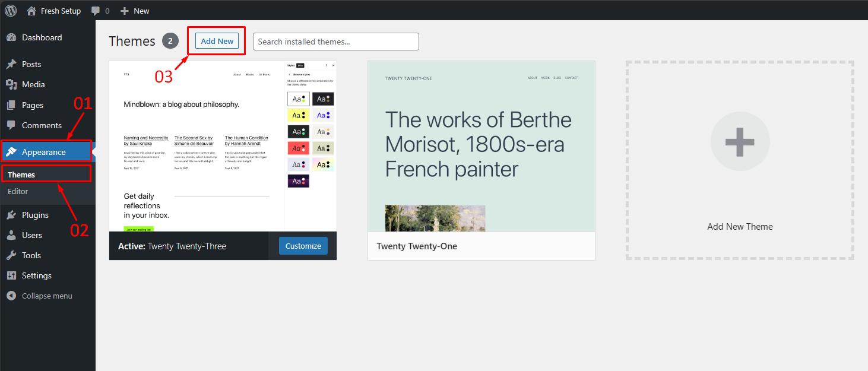
Task: Open the Settings menu
Action: point(36,275)
